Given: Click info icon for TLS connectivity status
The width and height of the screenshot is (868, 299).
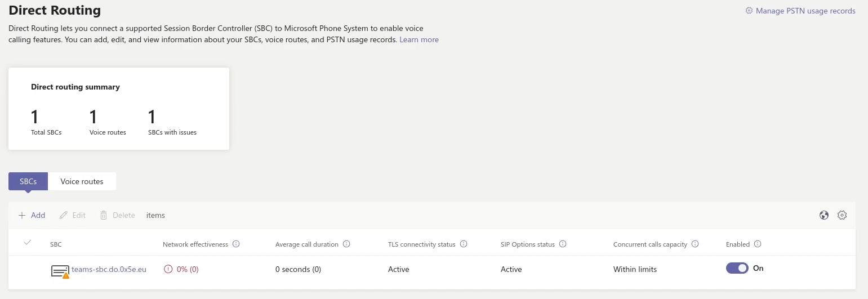Looking at the screenshot, I should click(x=464, y=244).
